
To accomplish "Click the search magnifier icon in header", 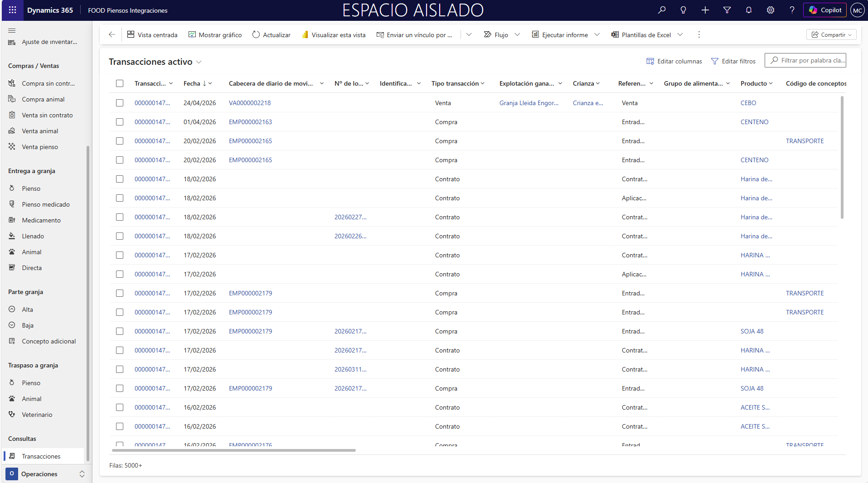I will [662, 10].
